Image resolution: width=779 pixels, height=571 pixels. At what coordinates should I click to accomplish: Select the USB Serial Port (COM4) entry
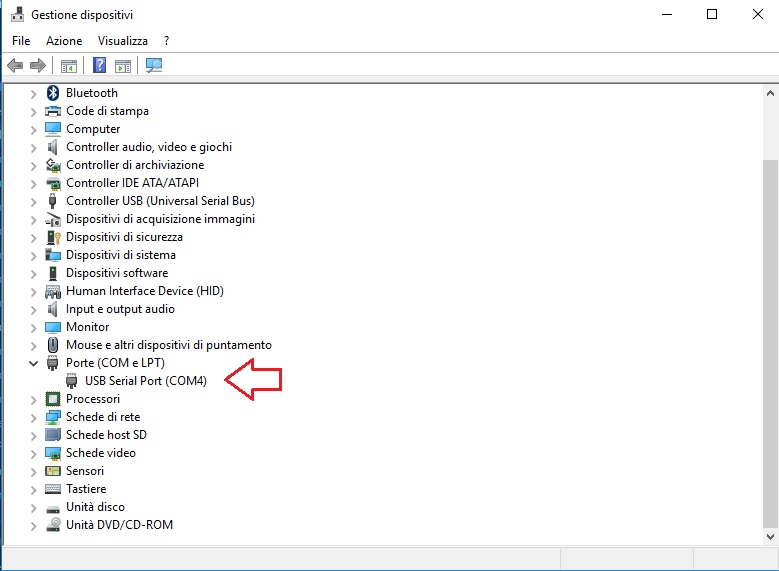click(146, 381)
